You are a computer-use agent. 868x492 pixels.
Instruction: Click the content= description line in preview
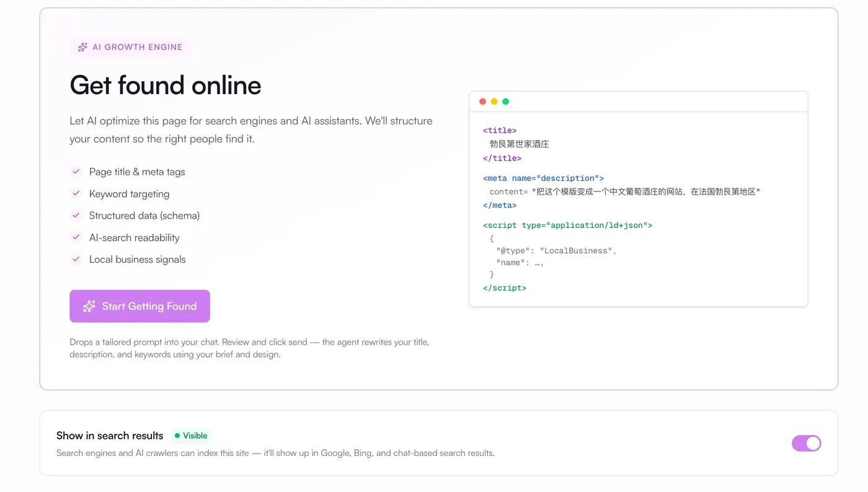point(625,191)
